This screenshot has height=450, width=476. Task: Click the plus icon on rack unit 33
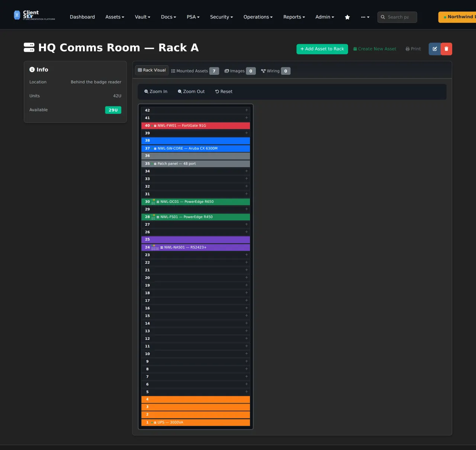pos(247,179)
